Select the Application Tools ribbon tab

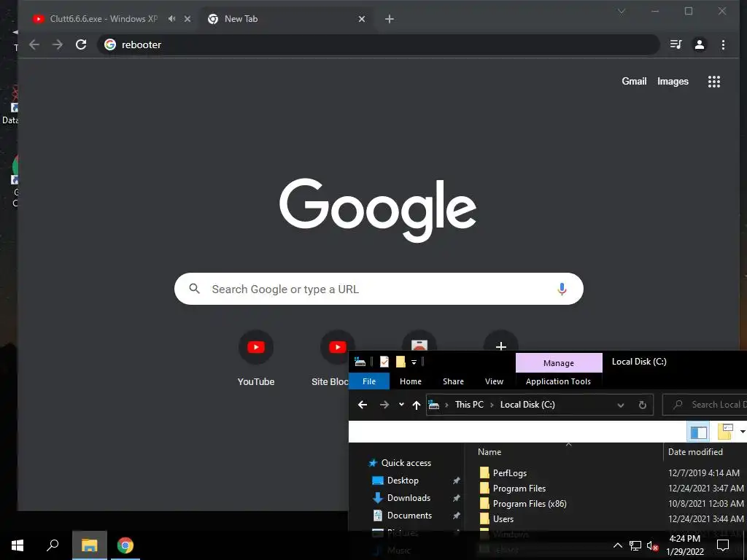[558, 381]
